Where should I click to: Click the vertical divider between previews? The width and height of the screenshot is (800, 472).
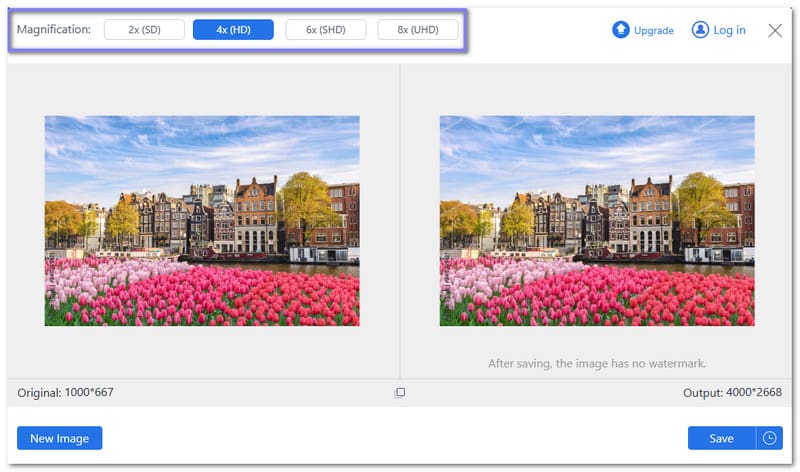400,220
